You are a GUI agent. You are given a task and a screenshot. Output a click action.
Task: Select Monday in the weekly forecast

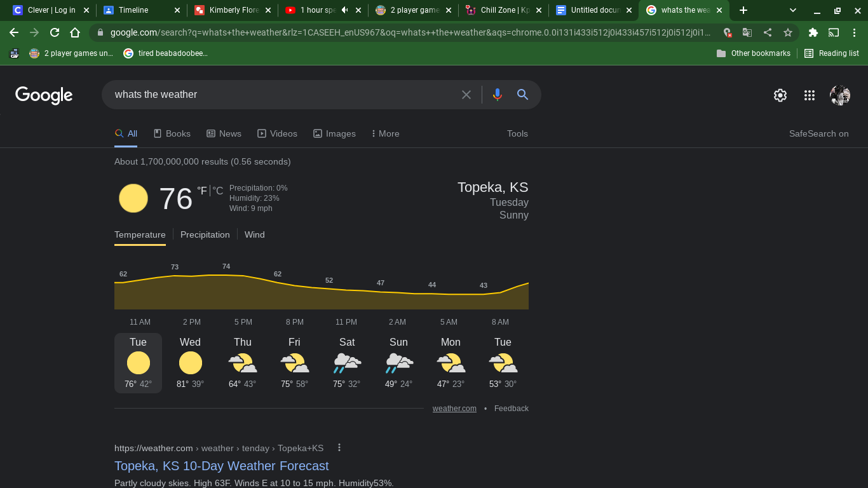coord(451,363)
